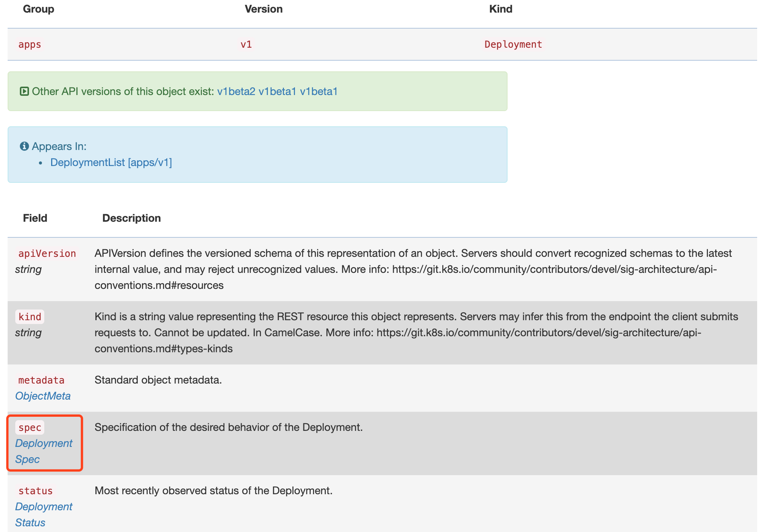Click the Group column header

[38, 9]
